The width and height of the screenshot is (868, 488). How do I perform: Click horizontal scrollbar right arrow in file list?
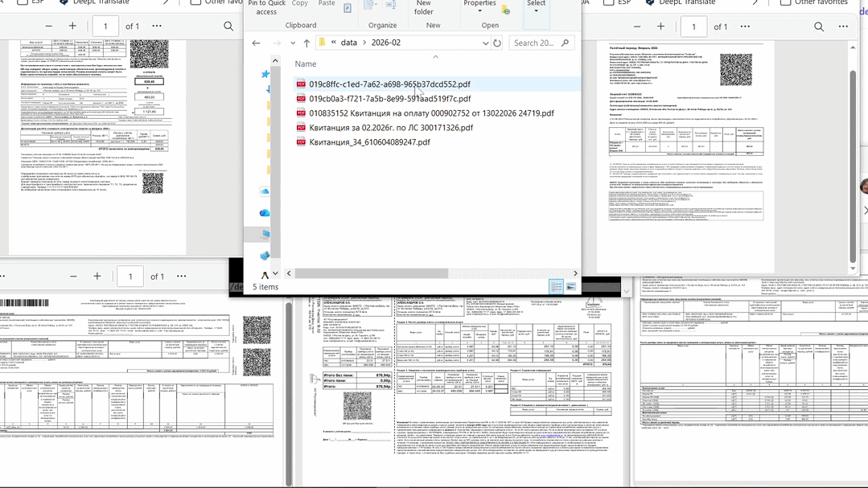(x=575, y=273)
